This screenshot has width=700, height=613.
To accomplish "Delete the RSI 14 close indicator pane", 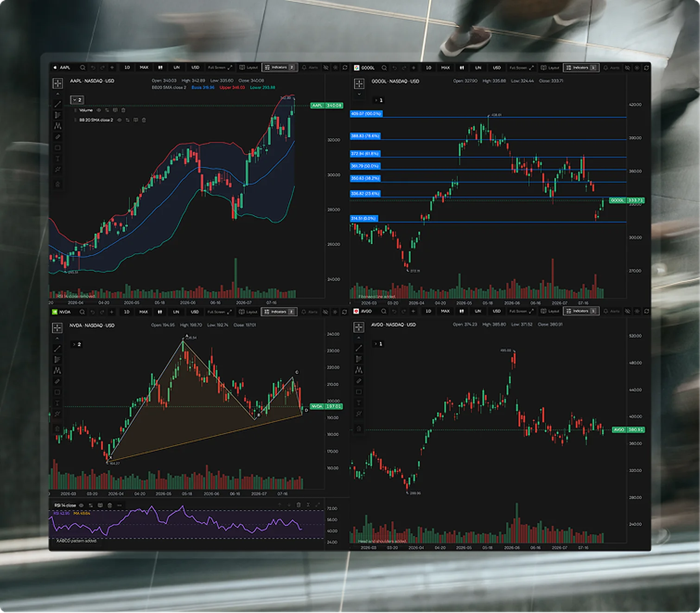I will [x=299, y=504].
